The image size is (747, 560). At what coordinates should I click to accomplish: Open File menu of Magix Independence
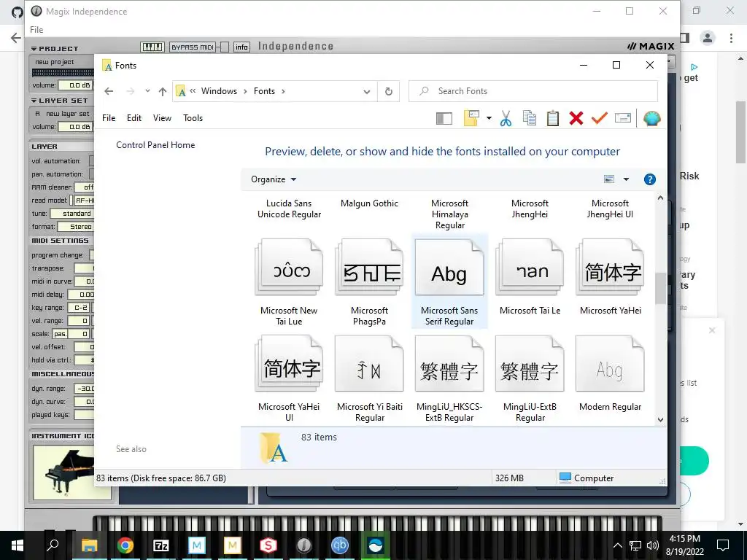tap(36, 29)
